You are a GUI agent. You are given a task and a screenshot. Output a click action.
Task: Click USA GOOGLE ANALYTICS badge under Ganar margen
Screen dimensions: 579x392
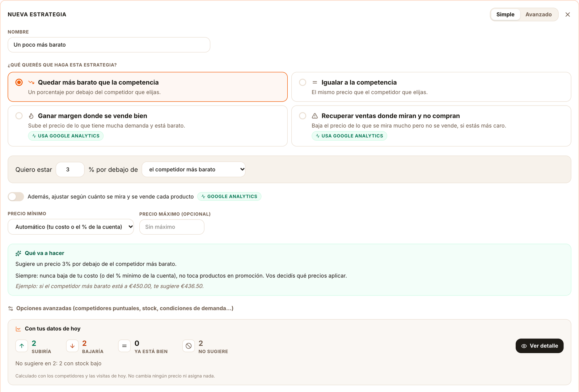66,136
